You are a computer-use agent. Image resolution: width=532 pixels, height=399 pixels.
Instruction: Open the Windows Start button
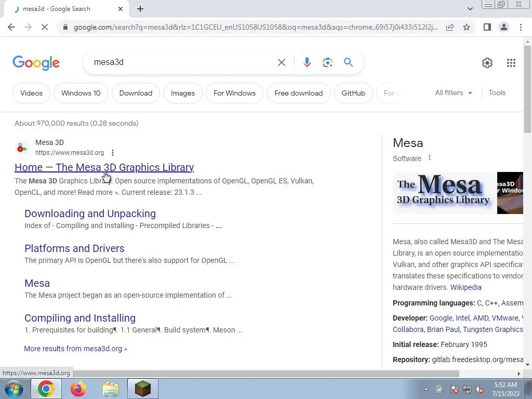pyautogui.click(x=14, y=389)
